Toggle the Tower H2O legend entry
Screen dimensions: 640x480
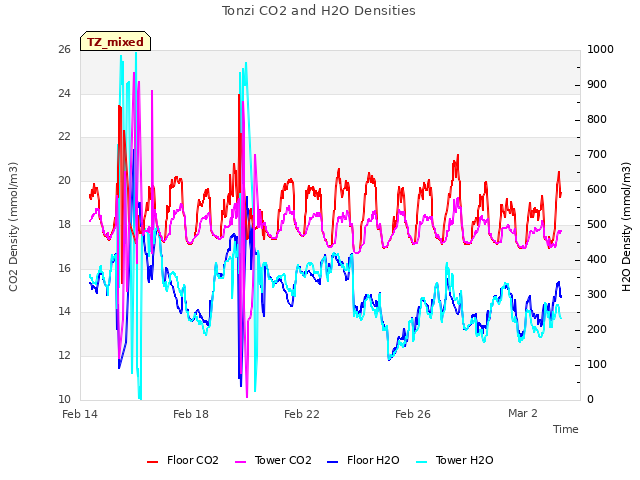(455, 460)
